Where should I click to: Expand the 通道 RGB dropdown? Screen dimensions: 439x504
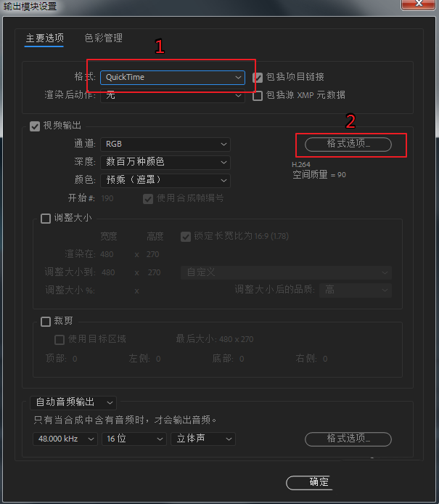tap(165, 145)
